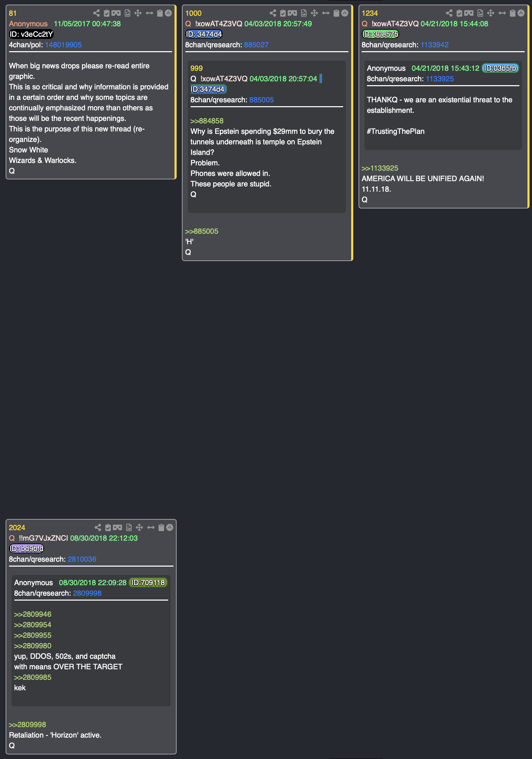Follow reply reference >>2809954
Image resolution: width=532 pixels, height=759 pixels.
pos(33,625)
